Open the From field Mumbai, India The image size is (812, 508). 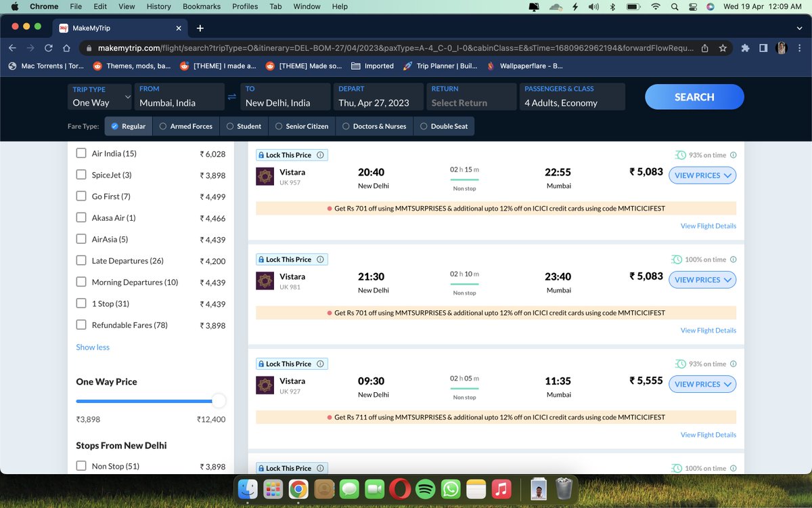click(179, 97)
